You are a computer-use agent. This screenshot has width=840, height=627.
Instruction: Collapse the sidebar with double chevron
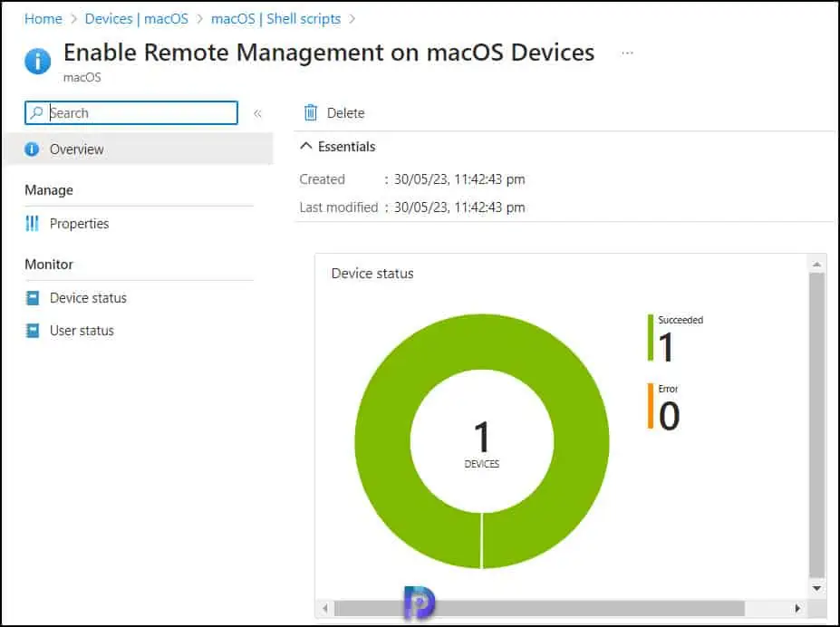tap(257, 113)
